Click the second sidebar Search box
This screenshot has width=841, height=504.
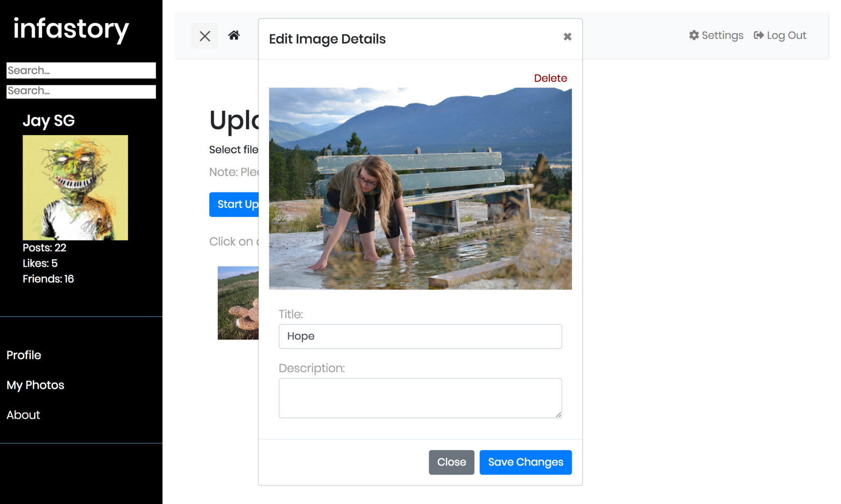(x=81, y=91)
